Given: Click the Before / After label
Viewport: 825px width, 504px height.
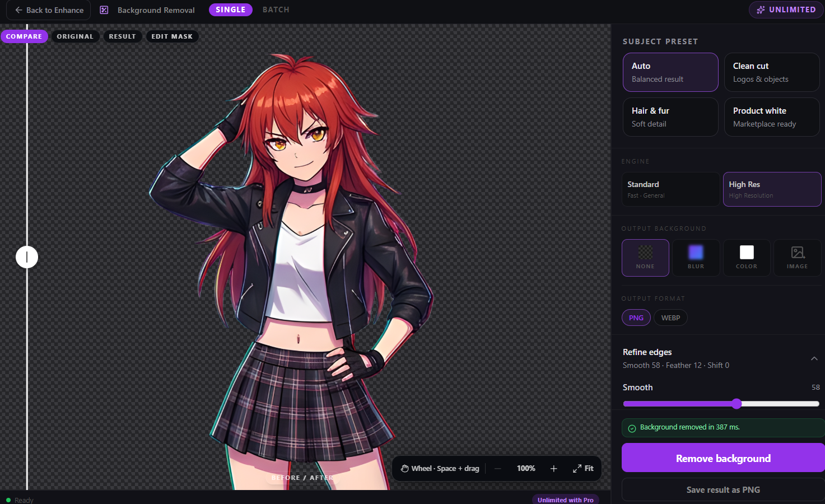Looking at the screenshot, I should [302, 478].
